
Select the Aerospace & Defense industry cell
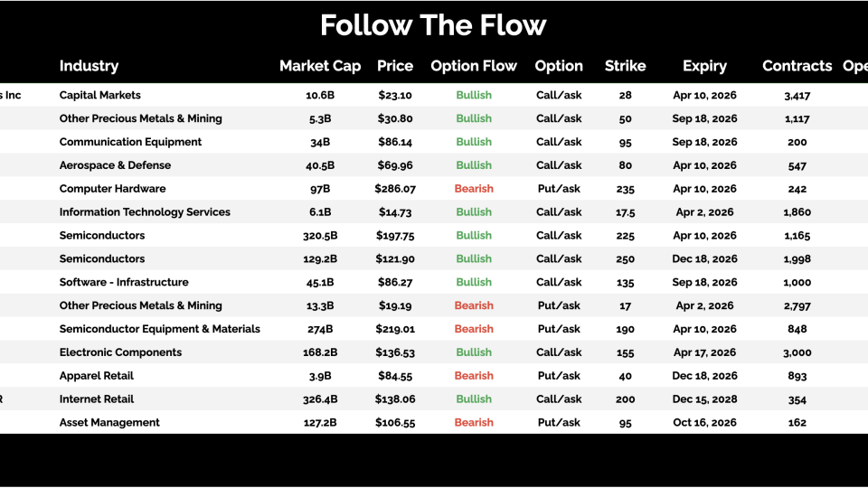point(115,165)
